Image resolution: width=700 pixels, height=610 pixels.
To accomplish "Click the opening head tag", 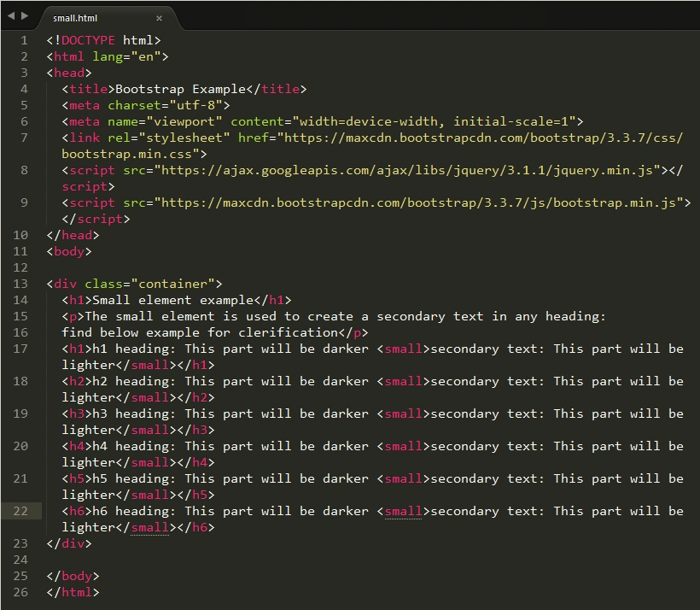I will 69,73.
